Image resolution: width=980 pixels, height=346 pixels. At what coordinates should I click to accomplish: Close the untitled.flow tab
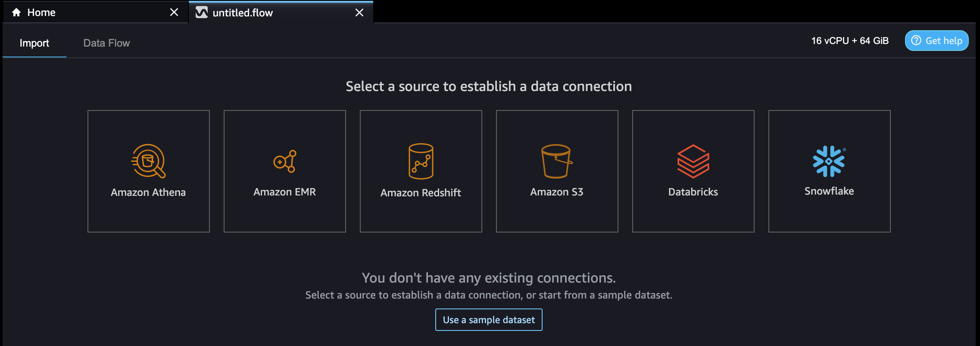(x=360, y=13)
